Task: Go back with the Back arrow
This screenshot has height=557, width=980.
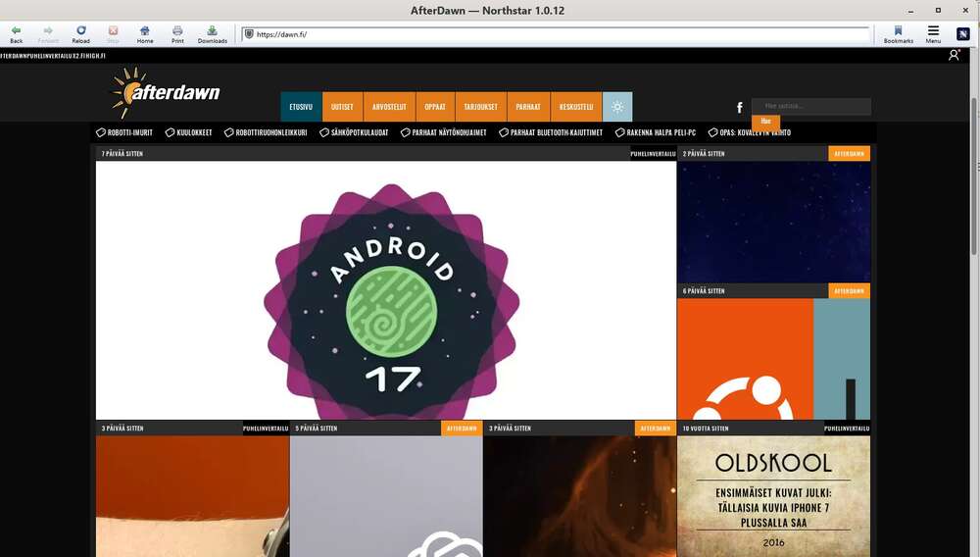Action: pos(17,34)
